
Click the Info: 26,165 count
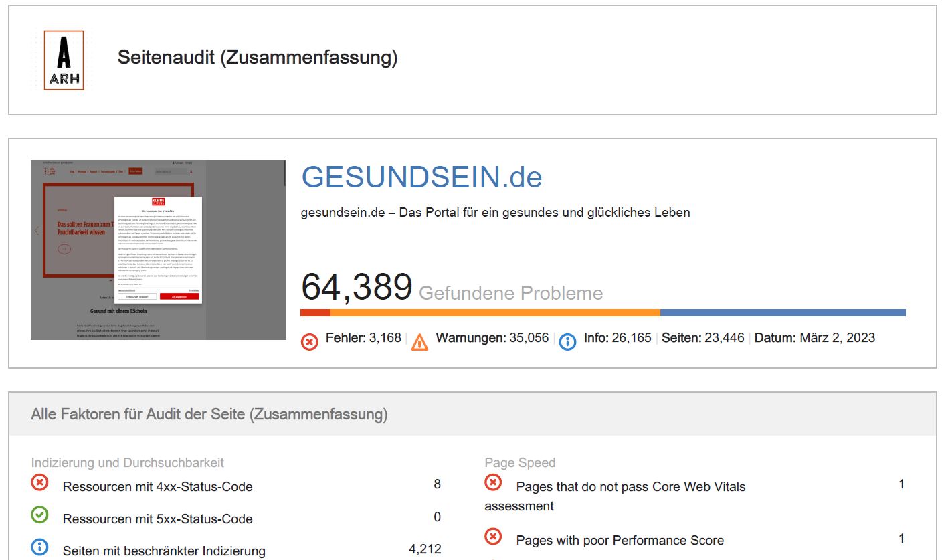tap(618, 338)
